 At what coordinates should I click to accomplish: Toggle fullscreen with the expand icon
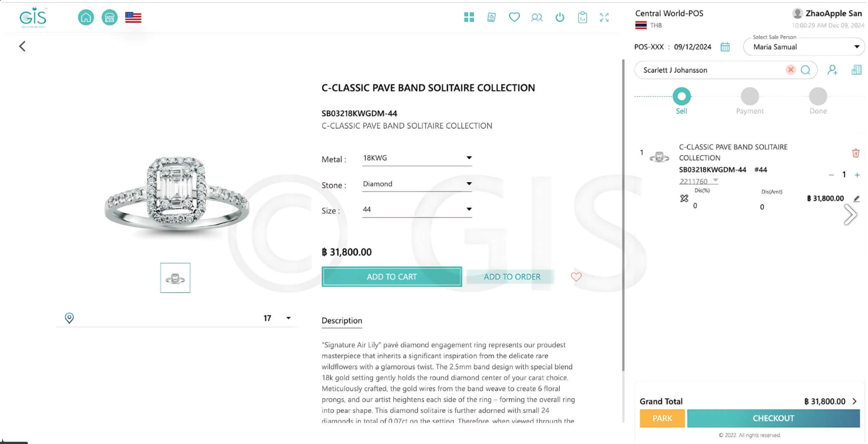coord(604,18)
